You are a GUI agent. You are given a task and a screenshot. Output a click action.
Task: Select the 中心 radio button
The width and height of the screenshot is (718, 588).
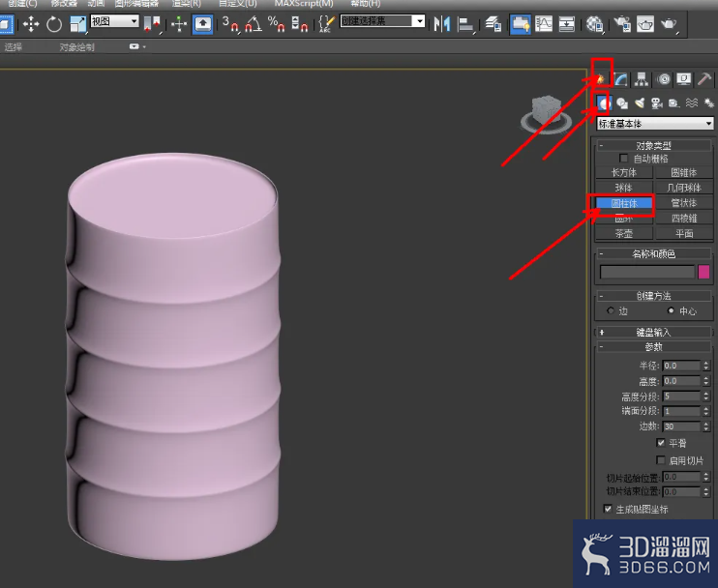click(x=671, y=310)
